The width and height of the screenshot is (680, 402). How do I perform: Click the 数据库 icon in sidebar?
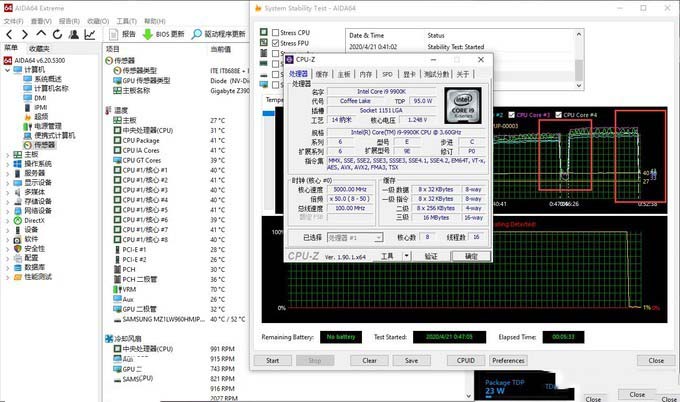pyautogui.click(x=17, y=267)
